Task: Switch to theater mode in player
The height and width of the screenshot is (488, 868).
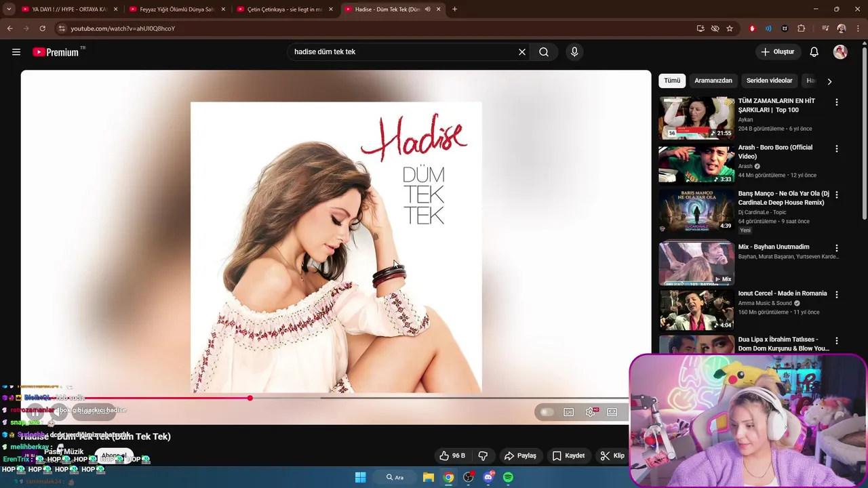Action: tap(612, 411)
